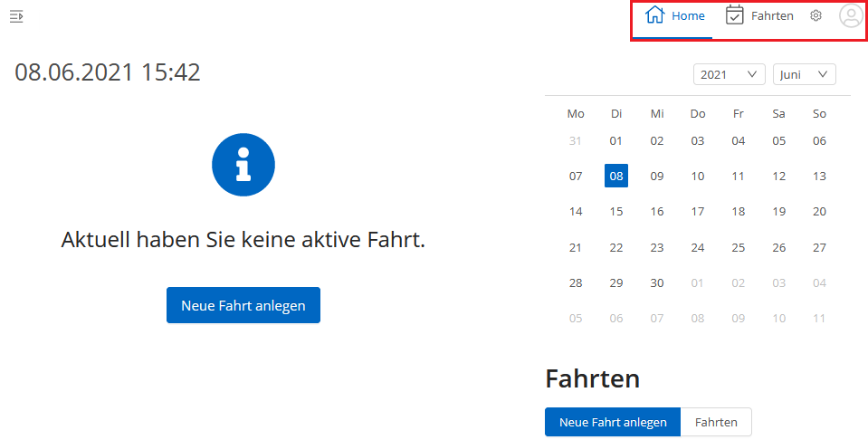Select highlighted date 08 in calendar

[x=616, y=176]
